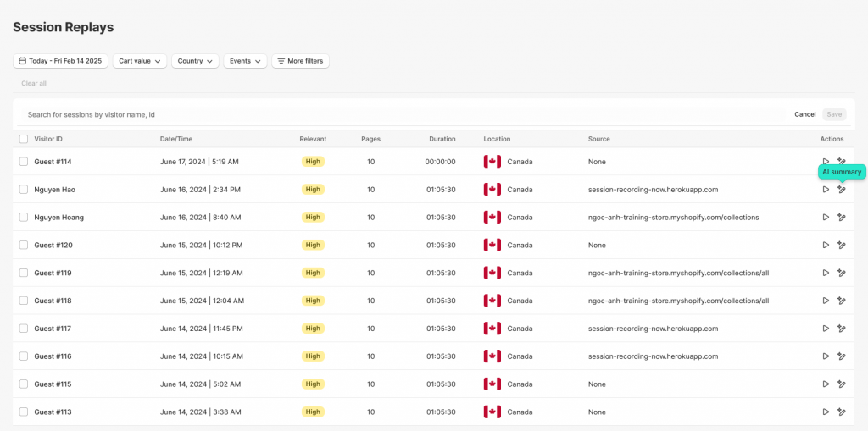Select the Guest #117 row checkbox
The height and width of the screenshot is (431, 868).
pos(24,329)
